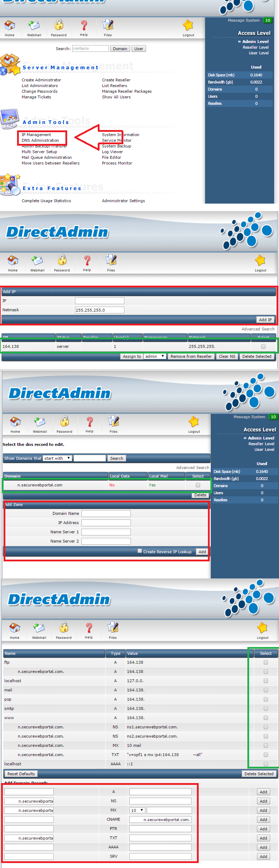
Task: Click the Netmask input field
Action: 100,310
